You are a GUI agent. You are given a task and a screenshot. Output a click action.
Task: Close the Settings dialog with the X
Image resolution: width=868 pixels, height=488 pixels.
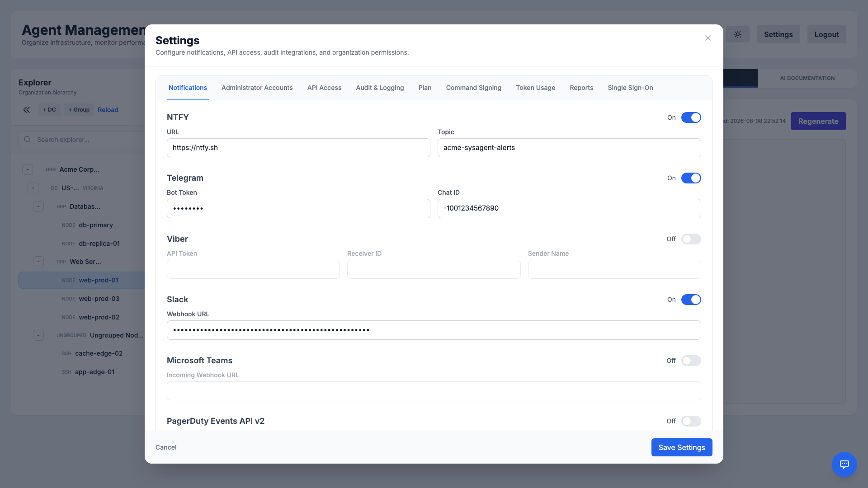click(708, 38)
